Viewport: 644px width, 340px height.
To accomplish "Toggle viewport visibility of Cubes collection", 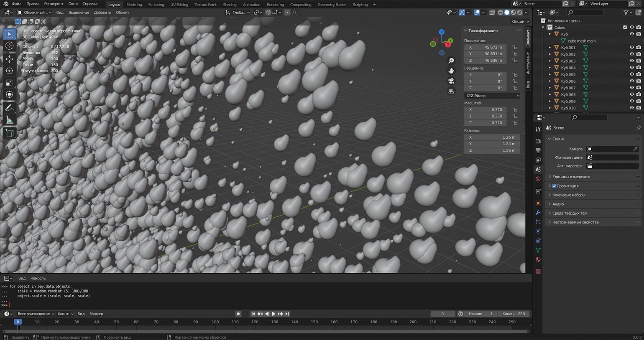I will [632, 28].
